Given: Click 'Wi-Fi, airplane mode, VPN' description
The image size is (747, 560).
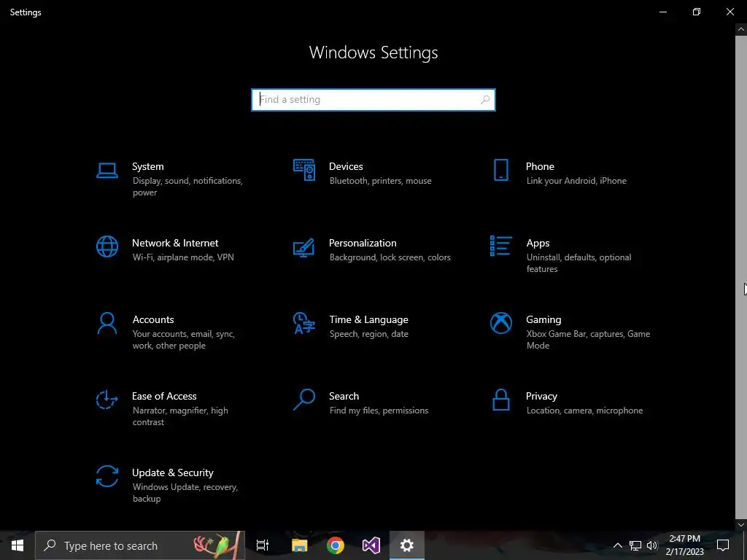Looking at the screenshot, I should pos(183,257).
